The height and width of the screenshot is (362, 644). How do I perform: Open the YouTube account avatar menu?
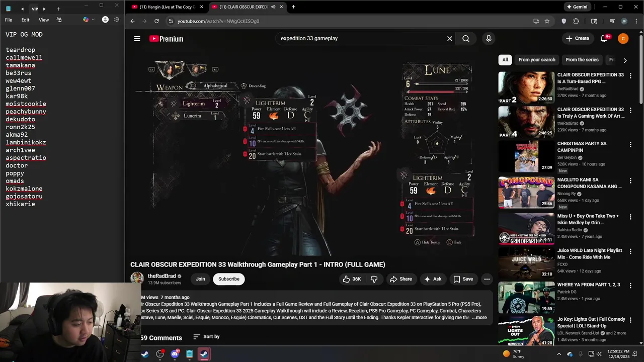point(623,39)
